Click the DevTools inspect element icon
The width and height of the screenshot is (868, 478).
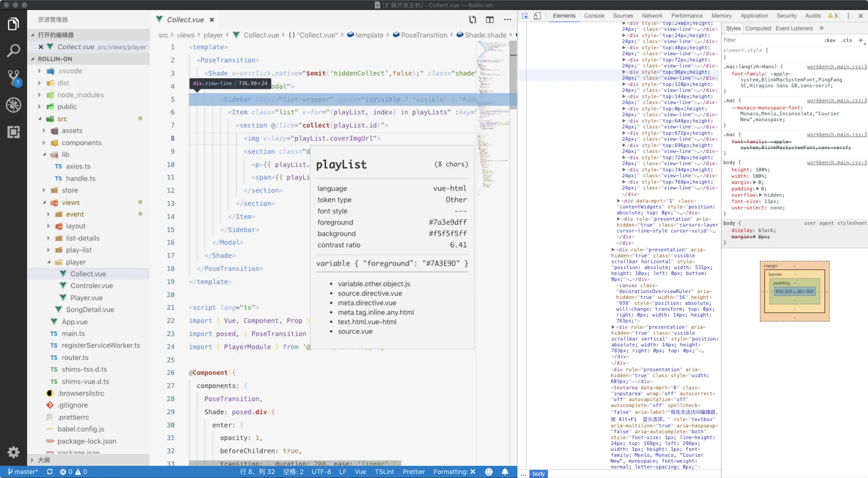point(525,16)
